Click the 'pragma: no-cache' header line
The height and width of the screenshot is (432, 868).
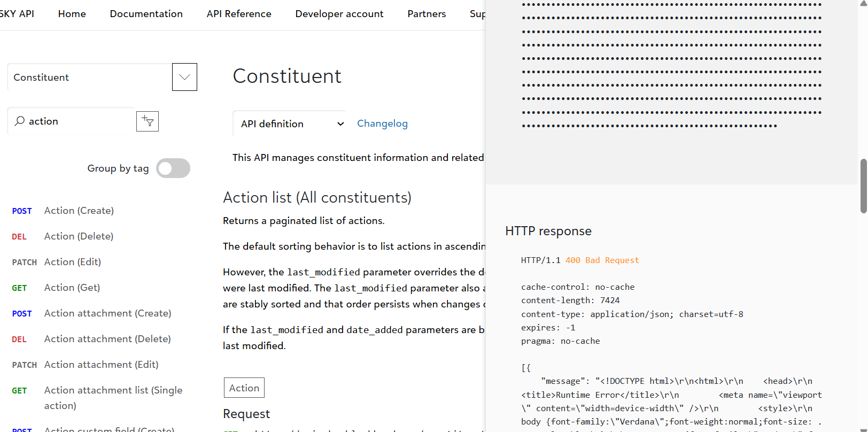pyautogui.click(x=560, y=341)
